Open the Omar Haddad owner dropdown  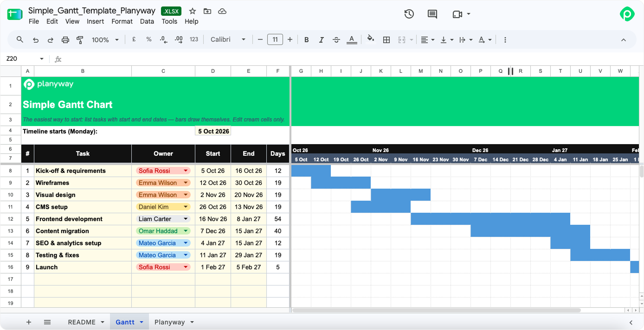tap(186, 231)
